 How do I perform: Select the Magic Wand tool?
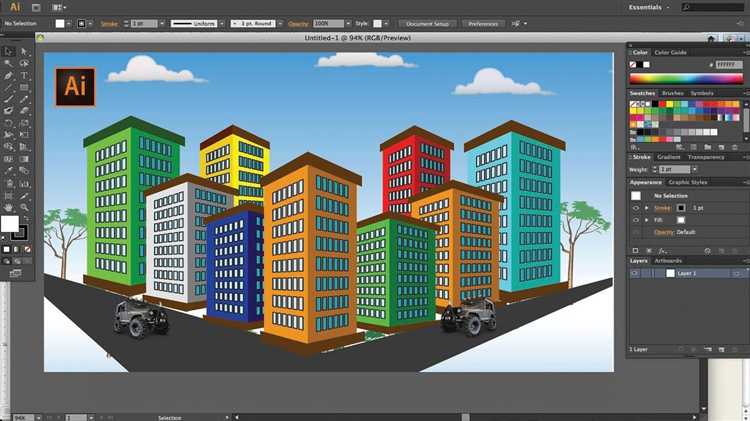click(9, 63)
